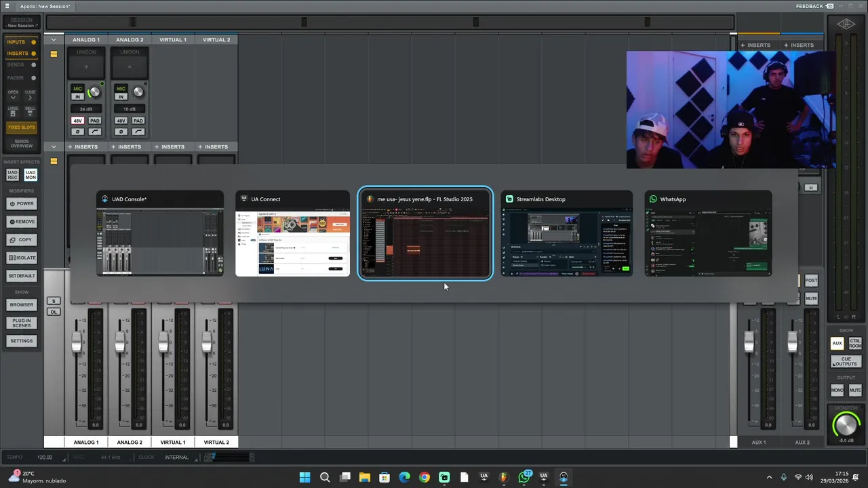Add insert on VIRTUAL 1 channel
This screenshot has width=868, height=488.
tap(169, 147)
